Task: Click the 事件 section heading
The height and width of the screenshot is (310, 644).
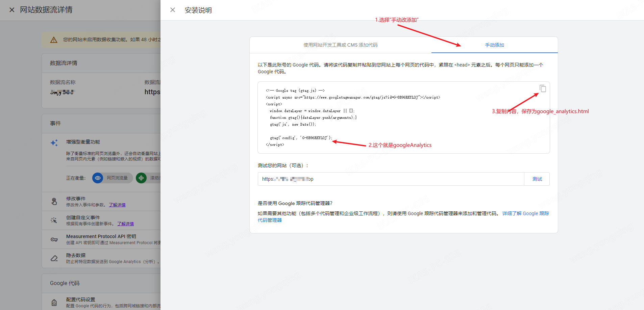Action: (55, 124)
